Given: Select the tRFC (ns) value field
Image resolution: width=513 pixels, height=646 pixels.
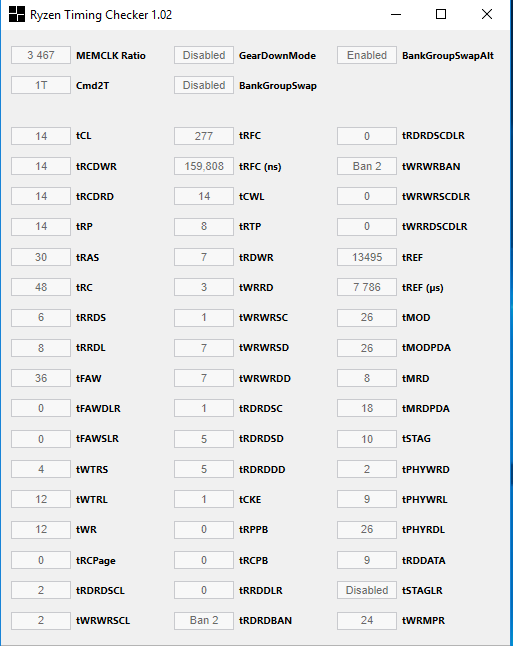Looking at the screenshot, I should [204, 166].
